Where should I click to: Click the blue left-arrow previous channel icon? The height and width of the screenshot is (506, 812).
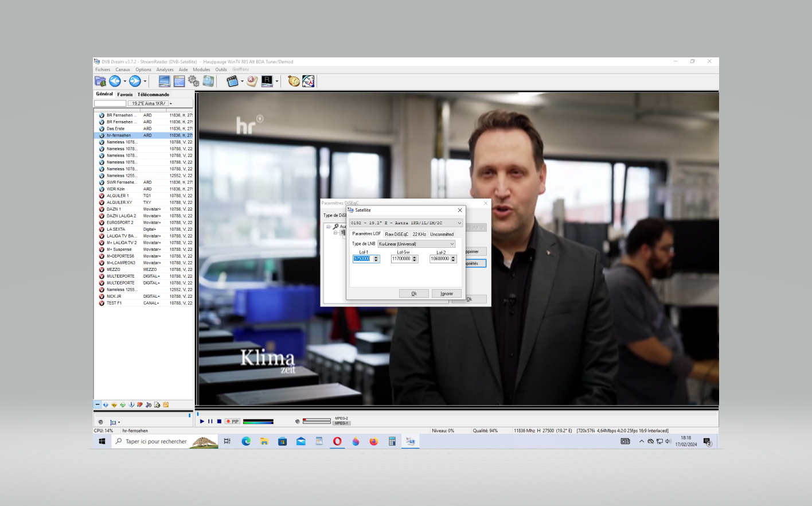[115, 81]
